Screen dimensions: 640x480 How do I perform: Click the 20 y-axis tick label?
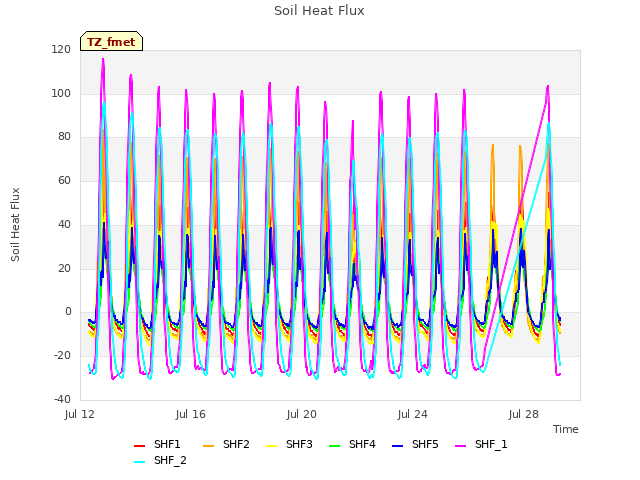(x=64, y=268)
